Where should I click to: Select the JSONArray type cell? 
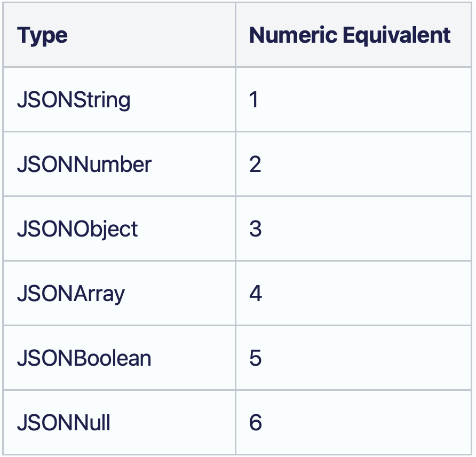coord(71,294)
